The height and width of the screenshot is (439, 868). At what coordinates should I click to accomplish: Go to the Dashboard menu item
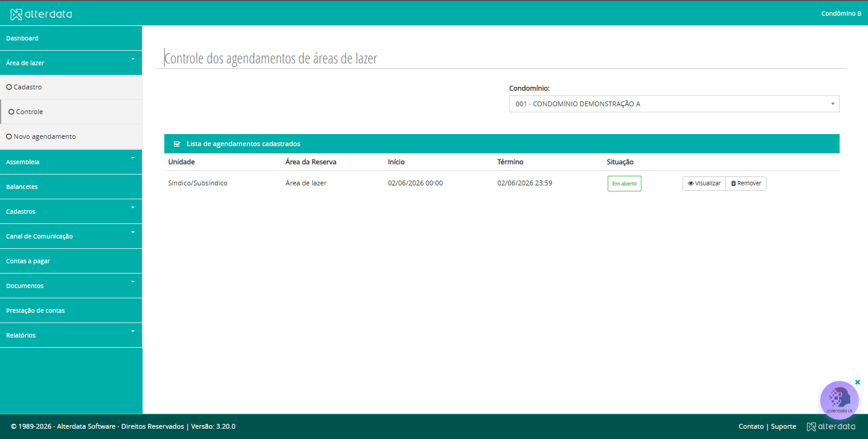coord(71,38)
